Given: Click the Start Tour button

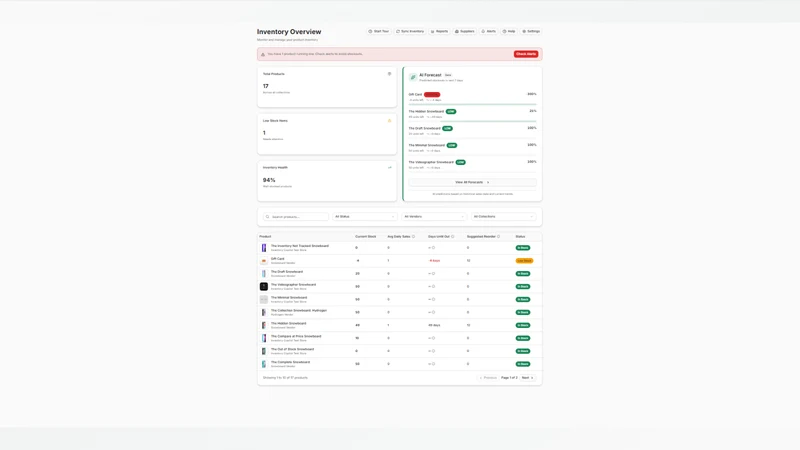Looking at the screenshot, I should click(379, 31).
